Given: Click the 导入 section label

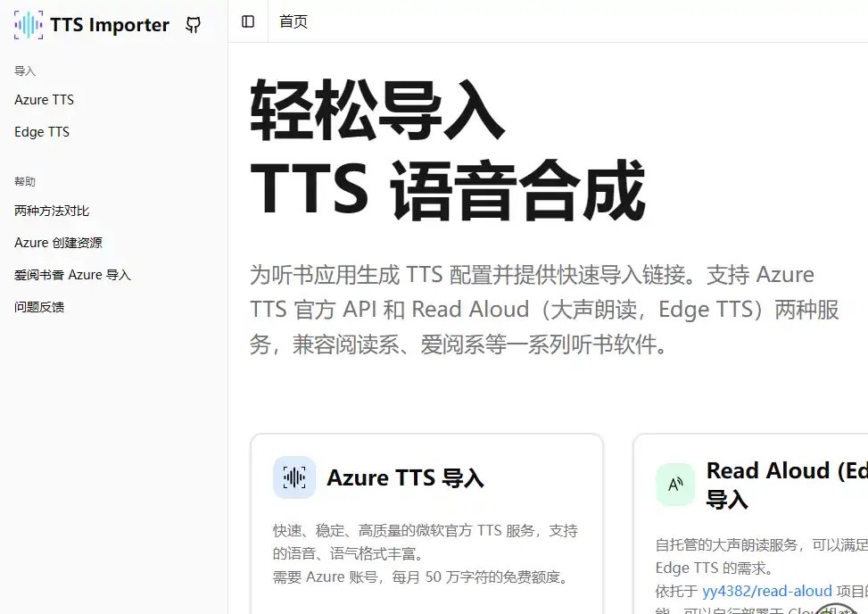Looking at the screenshot, I should tap(25, 71).
